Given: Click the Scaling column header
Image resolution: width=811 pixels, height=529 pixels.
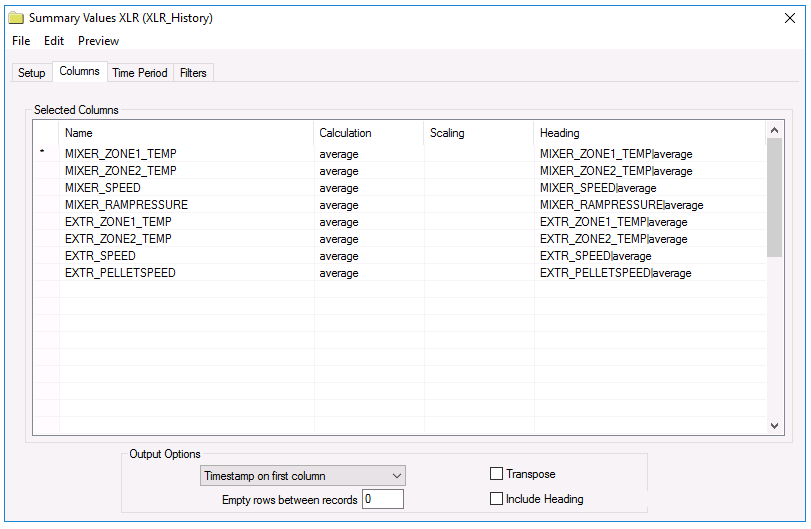Looking at the screenshot, I should 479,133.
